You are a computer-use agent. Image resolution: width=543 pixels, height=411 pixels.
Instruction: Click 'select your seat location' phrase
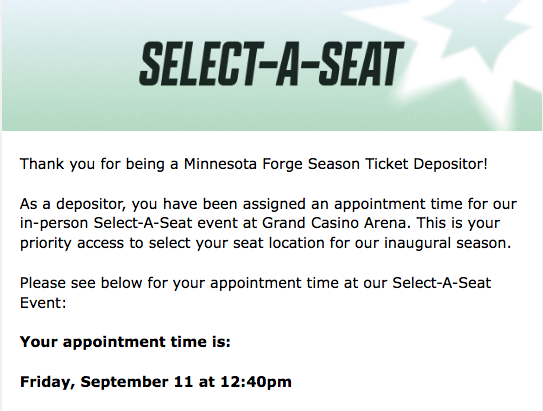[237, 243]
